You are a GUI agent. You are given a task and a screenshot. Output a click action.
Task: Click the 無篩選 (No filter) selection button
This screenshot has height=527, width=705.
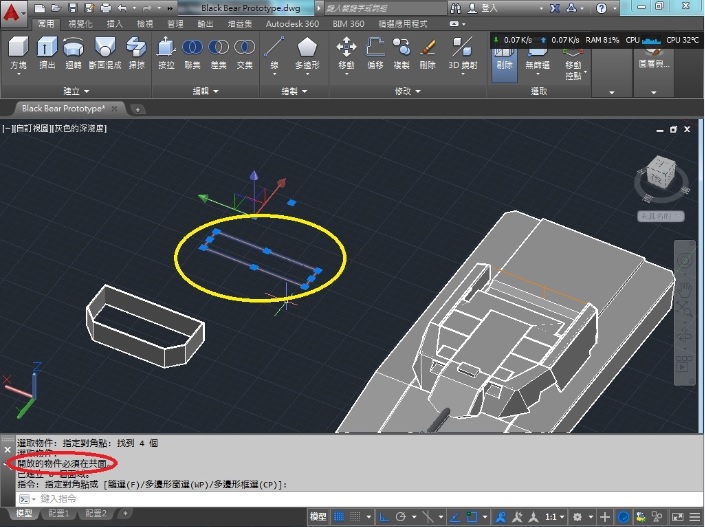537,59
